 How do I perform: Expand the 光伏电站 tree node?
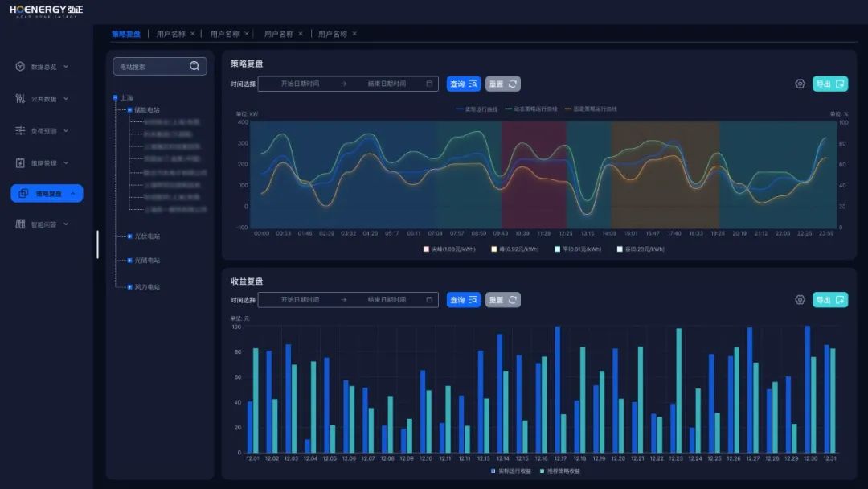129,236
